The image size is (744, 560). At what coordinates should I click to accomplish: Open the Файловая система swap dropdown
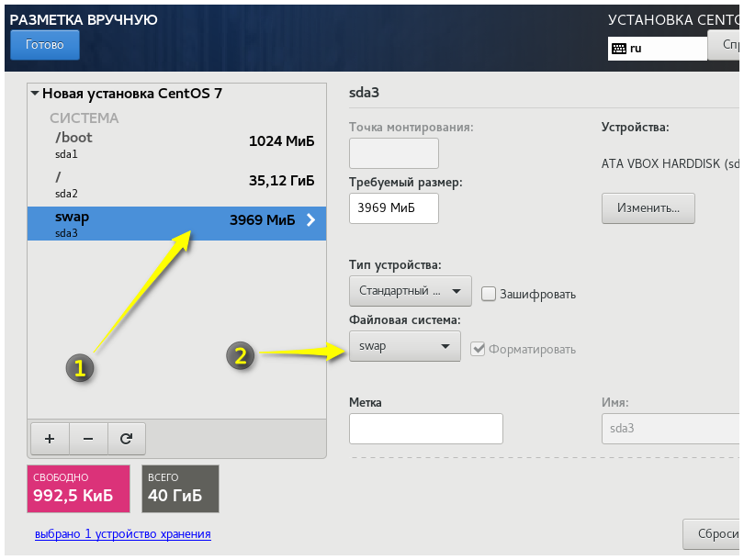405,346
